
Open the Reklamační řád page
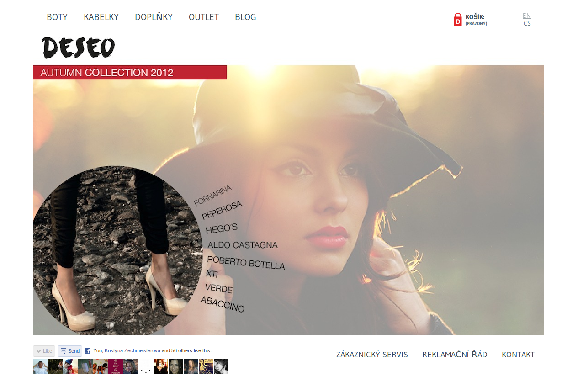[455, 355]
